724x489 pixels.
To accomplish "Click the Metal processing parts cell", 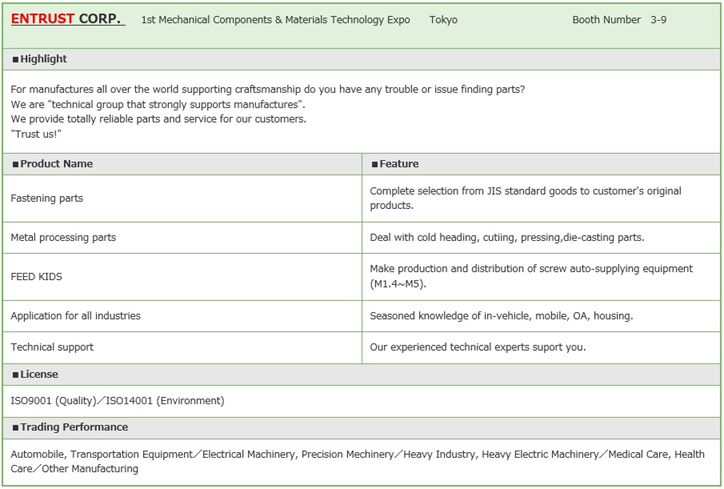I will 63,237.
